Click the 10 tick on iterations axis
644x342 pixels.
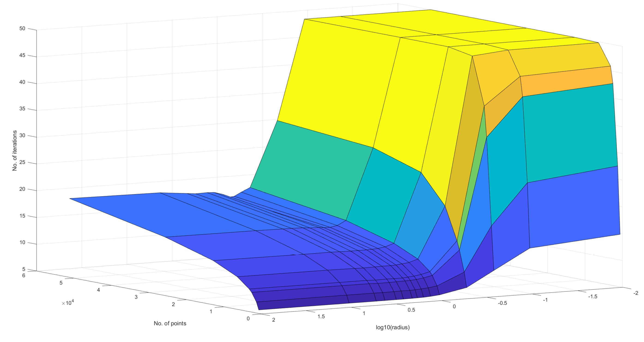pos(22,242)
